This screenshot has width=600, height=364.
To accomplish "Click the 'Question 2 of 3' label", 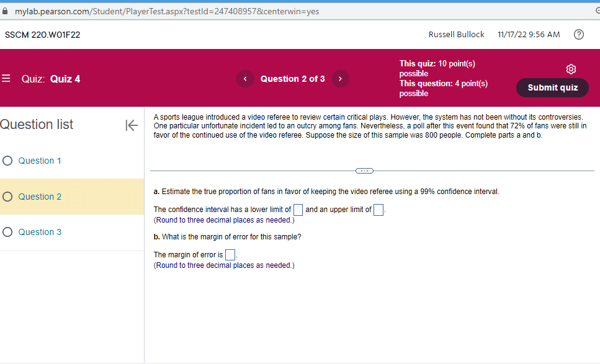I will tap(293, 79).
